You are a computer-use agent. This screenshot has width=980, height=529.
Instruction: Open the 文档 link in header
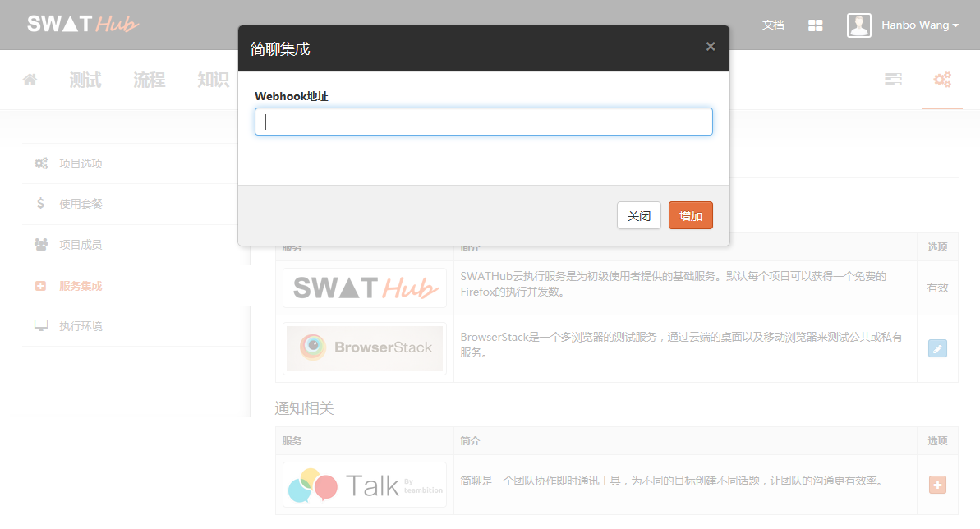(773, 25)
